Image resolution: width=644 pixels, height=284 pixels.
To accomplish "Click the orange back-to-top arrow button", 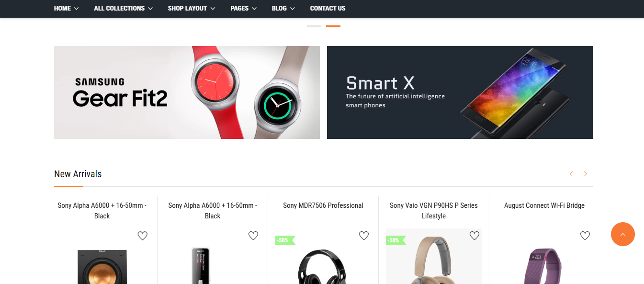I will (x=623, y=234).
